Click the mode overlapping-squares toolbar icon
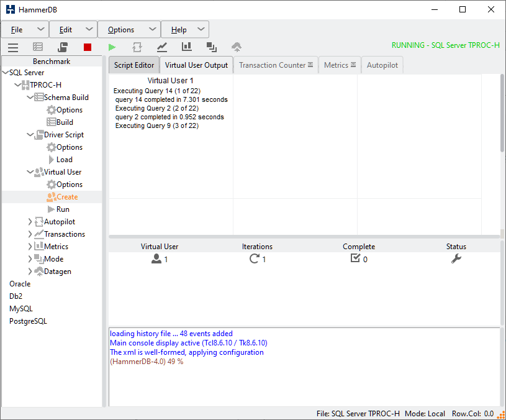This screenshot has width=506, height=420. (212, 47)
